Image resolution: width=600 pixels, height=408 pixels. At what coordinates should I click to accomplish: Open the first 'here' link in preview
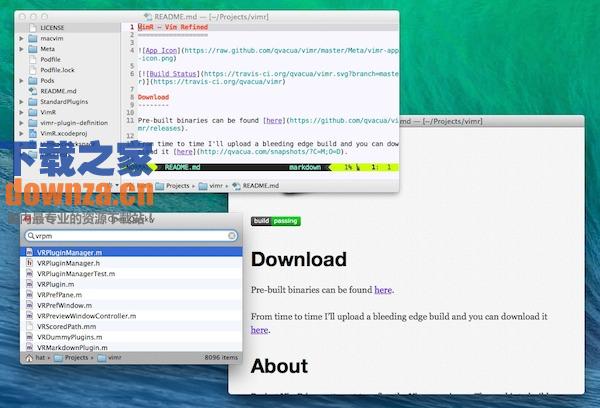pos(383,290)
